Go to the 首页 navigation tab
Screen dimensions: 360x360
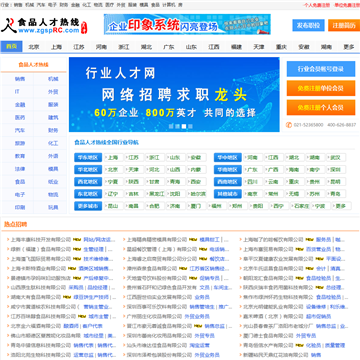click(x=12, y=47)
